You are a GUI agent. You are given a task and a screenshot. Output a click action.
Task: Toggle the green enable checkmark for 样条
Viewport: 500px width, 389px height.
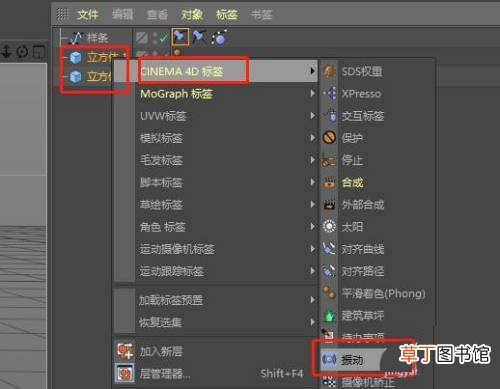click(x=163, y=39)
